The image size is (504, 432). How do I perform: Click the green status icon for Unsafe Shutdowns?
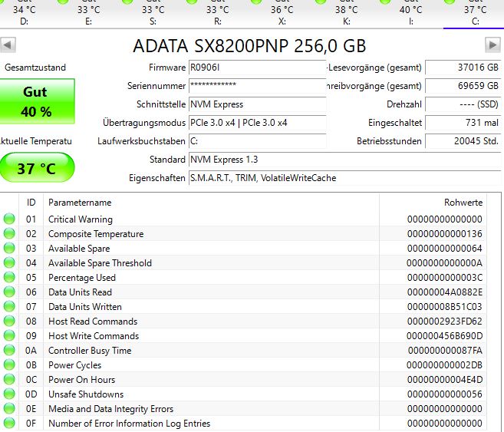click(x=9, y=394)
